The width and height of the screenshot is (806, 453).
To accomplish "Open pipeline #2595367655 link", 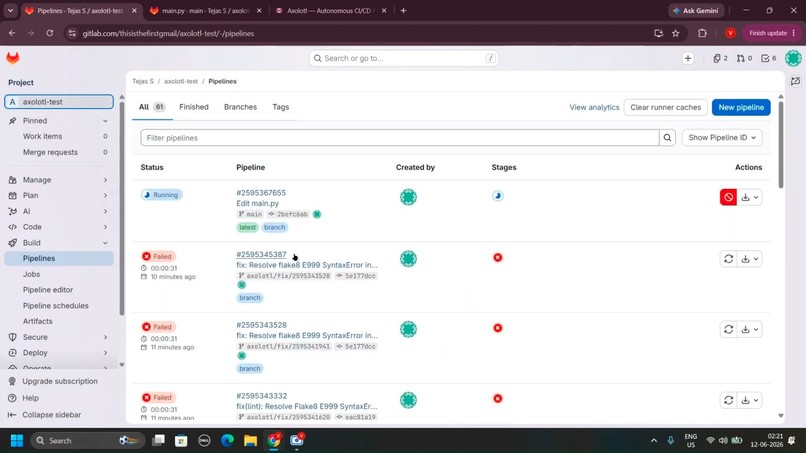I will pos(261,193).
